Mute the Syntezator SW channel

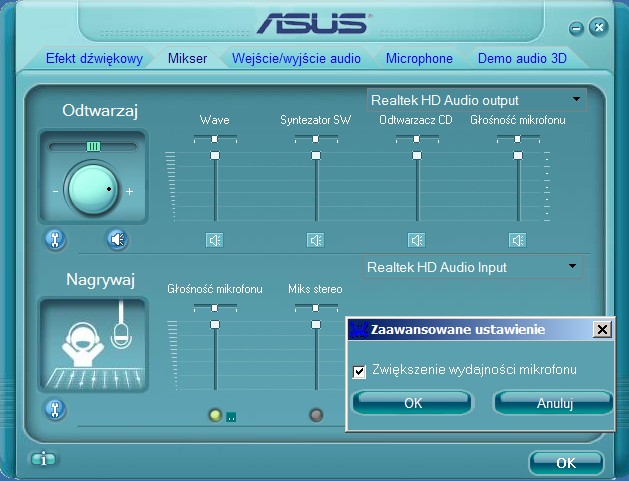[315, 240]
